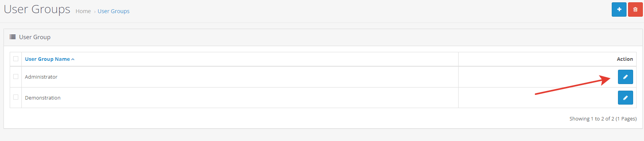This screenshot has width=644, height=141.
Task: Click the breadcrumb separator arrow
Action: 94,12
